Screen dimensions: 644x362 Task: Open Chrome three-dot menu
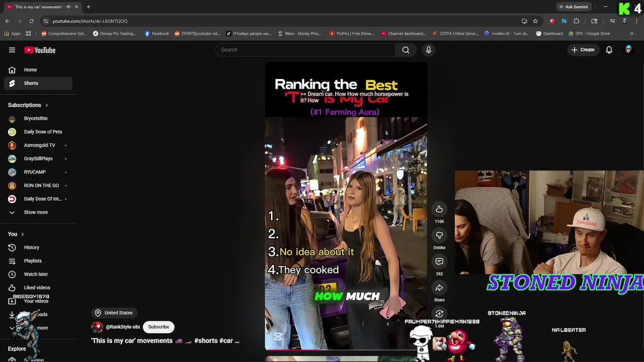pos(636,21)
